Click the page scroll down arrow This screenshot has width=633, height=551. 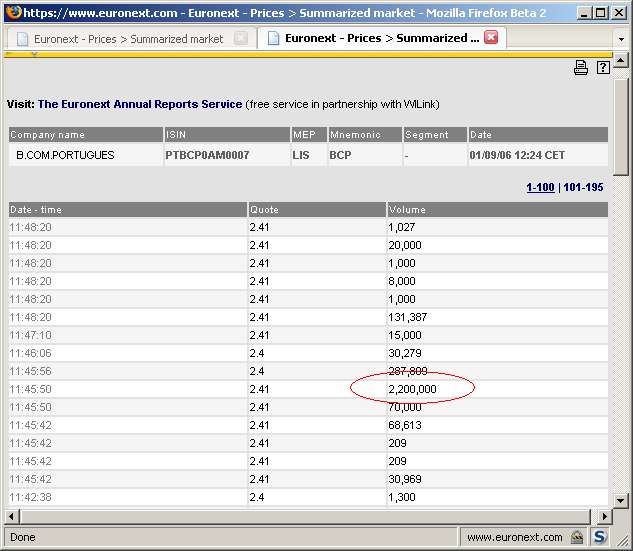click(620, 501)
